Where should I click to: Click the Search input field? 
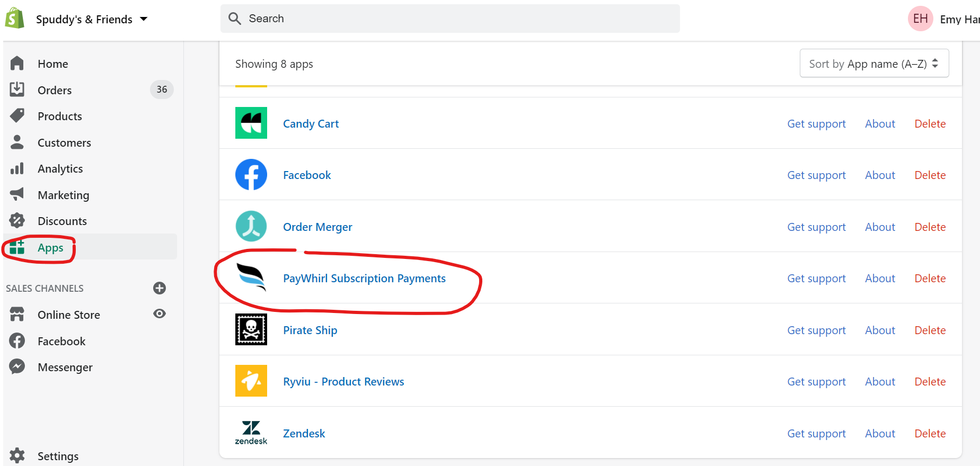click(x=451, y=19)
